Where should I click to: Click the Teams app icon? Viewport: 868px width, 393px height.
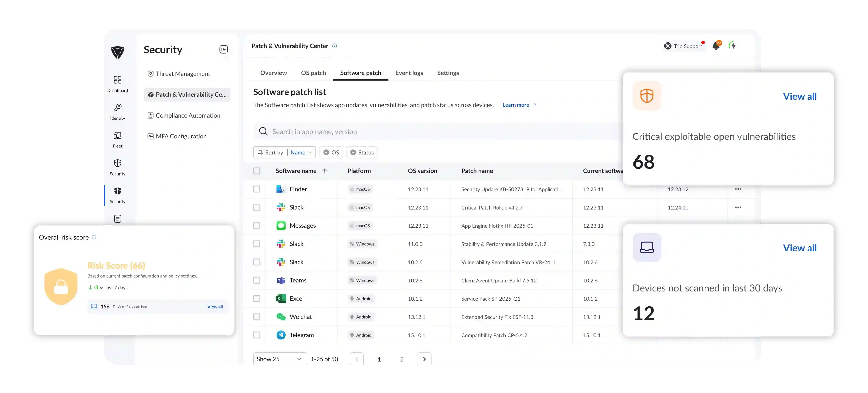coord(281,280)
